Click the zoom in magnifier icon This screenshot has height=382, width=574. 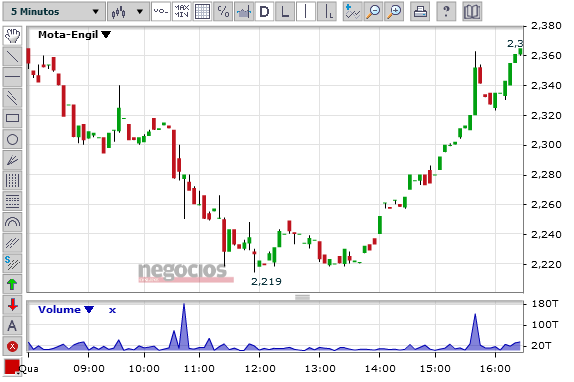(x=395, y=12)
